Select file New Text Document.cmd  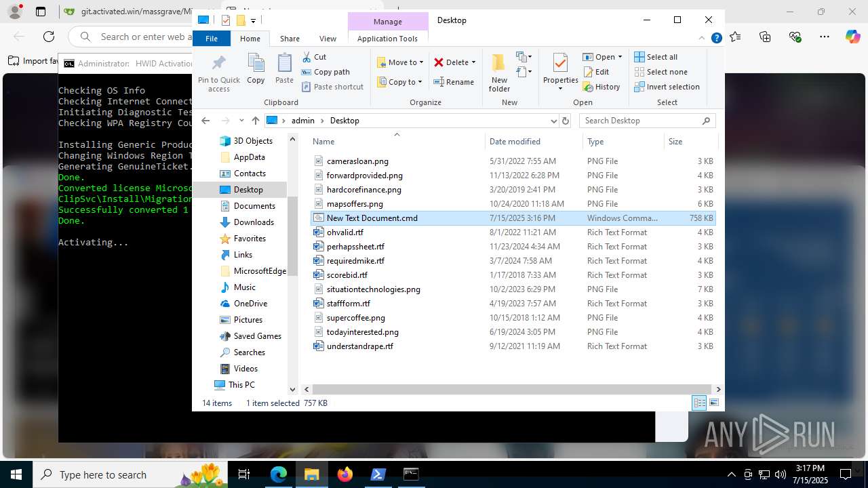tap(513, 218)
